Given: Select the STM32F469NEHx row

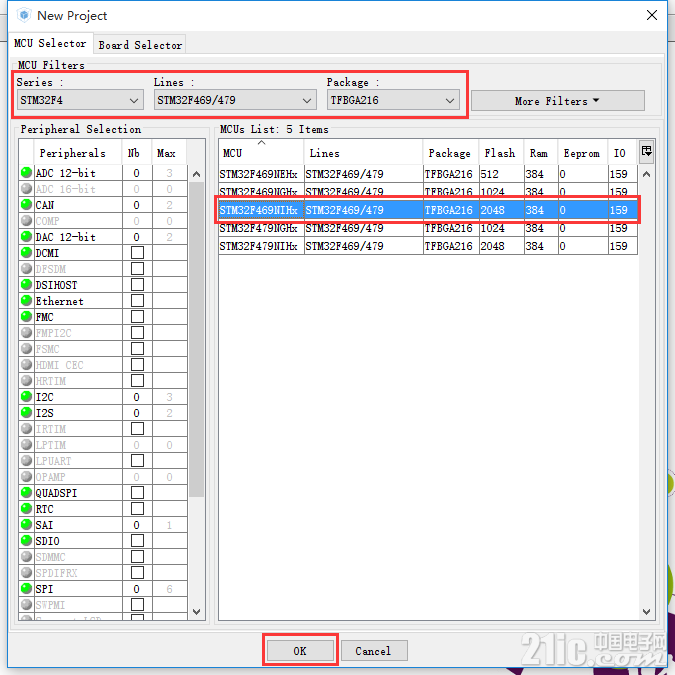Looking at the screenshot, I should pos(428,174).
